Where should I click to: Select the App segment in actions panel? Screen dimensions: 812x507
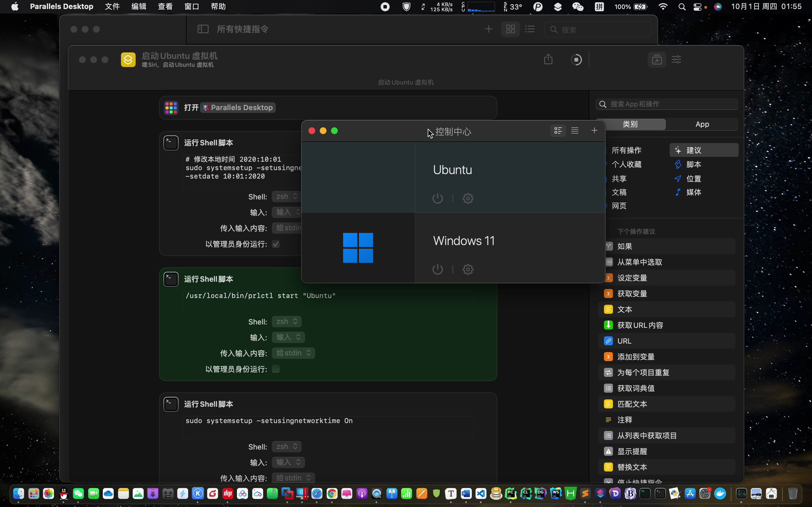coord(702,124)
